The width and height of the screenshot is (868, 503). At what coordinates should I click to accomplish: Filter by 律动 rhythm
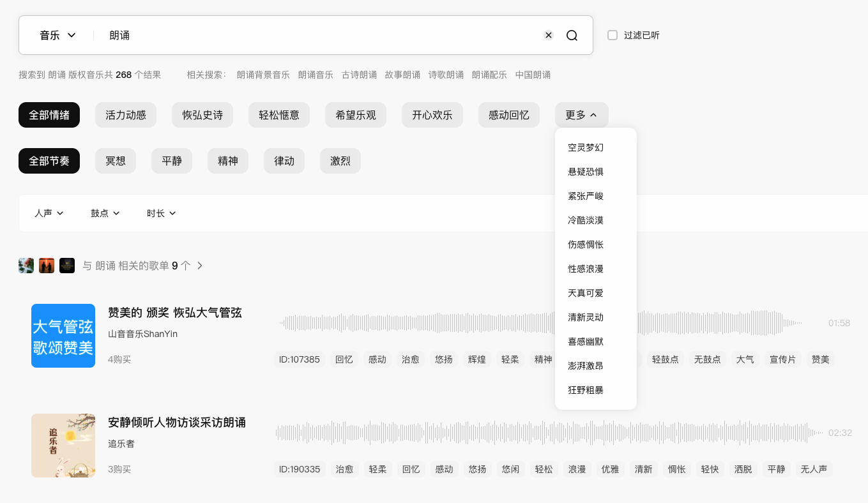click(x=284, y=161)
